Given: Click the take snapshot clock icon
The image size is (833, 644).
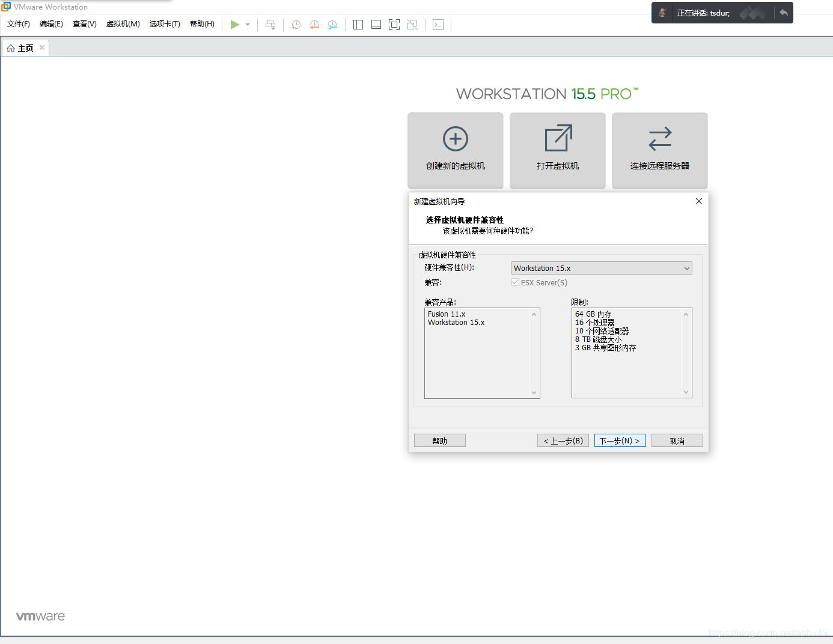Looking at the screenshot, I should 296,25.
